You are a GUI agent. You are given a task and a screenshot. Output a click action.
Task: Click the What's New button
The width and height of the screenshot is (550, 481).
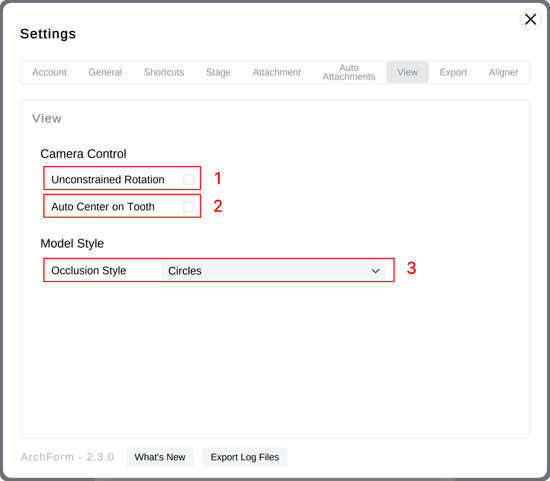[x=160, y=457]
